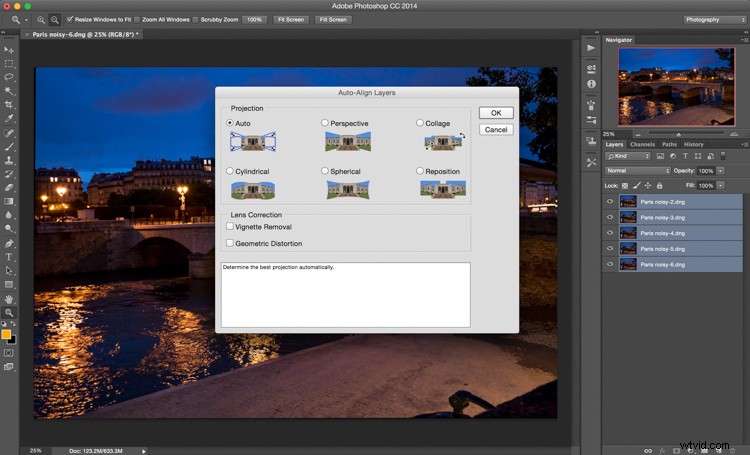Select the Clone Stamp tool
This screenshot has height=455, width=750.
pyautogui.click(x=9, y=160)
